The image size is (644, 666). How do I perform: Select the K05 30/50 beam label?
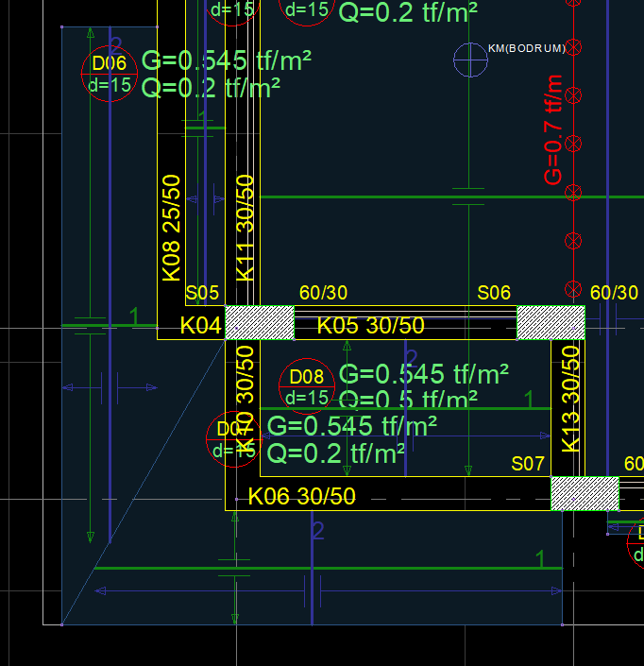click(x=370, y=326)
